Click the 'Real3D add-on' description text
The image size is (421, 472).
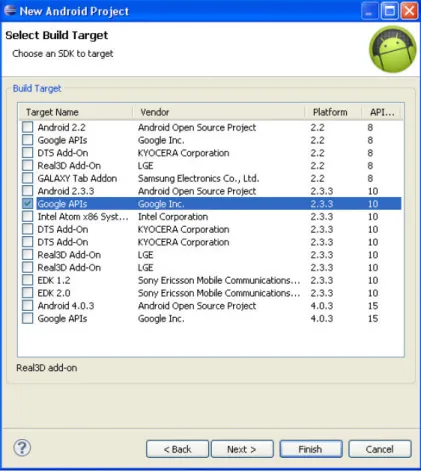pyautogui.click(x=47, y=368)
